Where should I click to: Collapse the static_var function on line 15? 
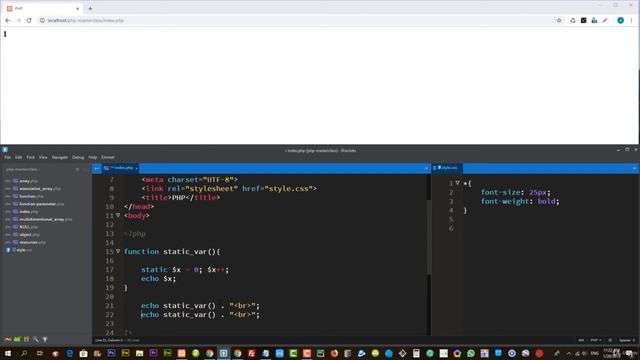118,251
